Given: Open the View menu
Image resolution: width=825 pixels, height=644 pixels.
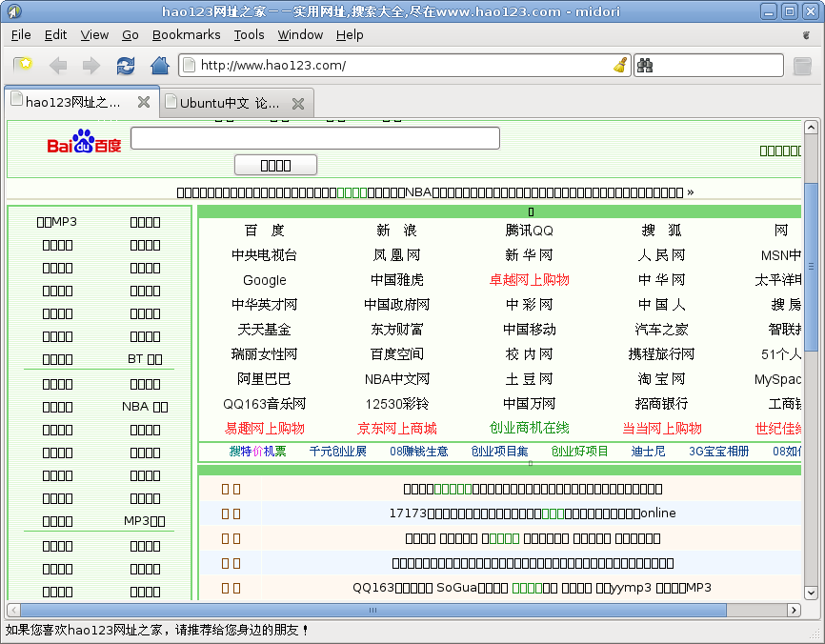Looking at the screenshot, I should 94,34.
